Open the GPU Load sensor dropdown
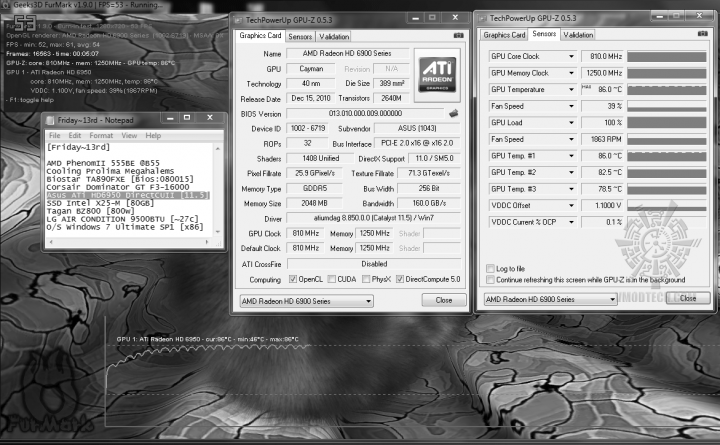 click(571, 123)
